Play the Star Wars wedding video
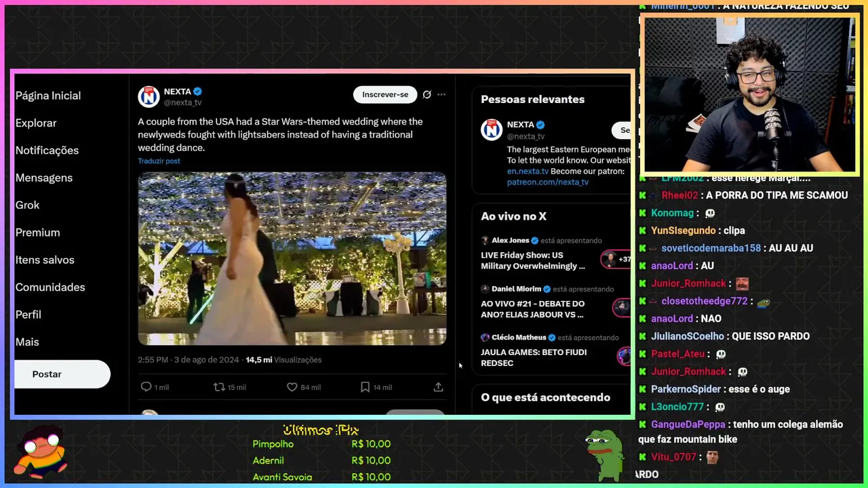 click(x=292, y=258)
